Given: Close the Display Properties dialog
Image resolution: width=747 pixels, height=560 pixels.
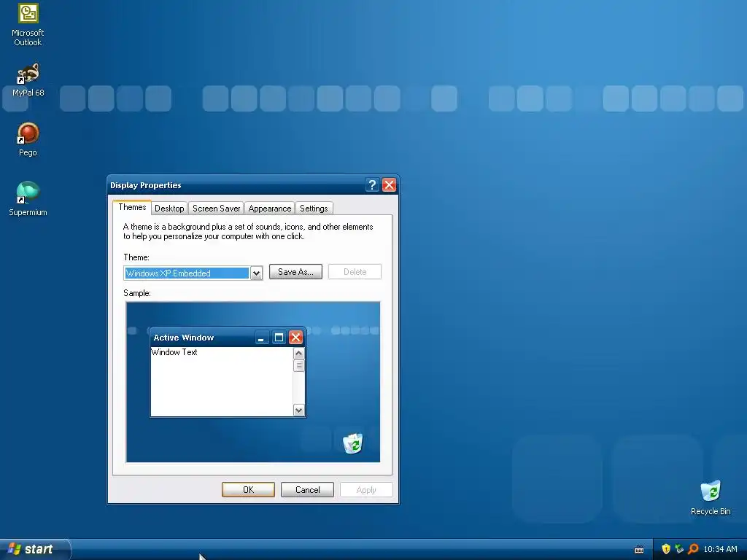Looking at the screenshot, I should [x=390, y=184].
